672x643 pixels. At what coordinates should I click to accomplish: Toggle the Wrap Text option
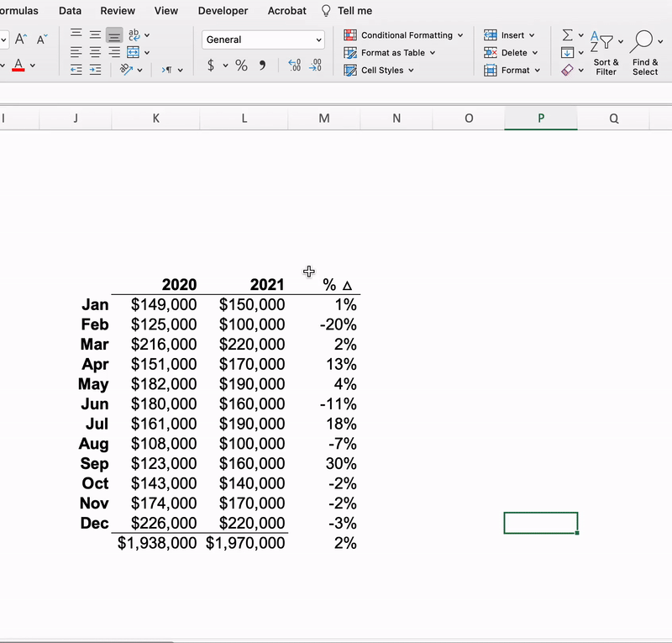point(135,34)
